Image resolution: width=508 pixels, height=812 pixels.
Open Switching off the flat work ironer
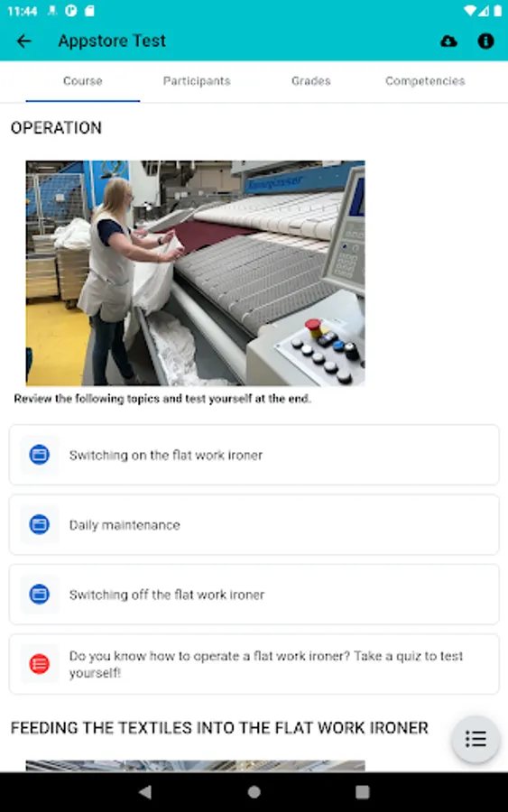(x=254, y=594)
